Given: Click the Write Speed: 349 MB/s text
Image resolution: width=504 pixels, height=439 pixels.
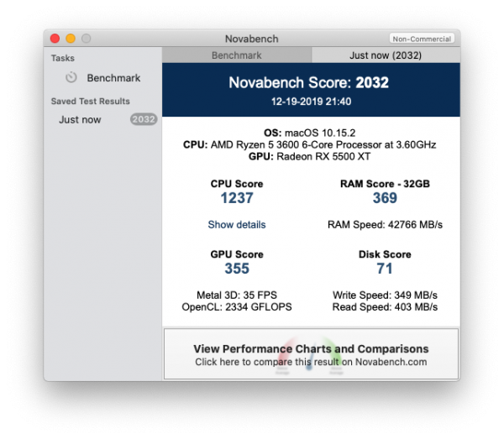Looking at the screenshot, I should 385,295.
